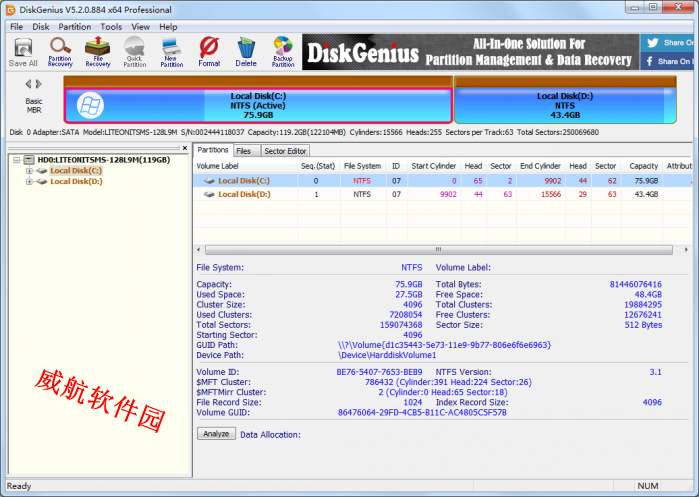Go to previous disk arrow
Image resolution: width=699 pixels, height=497 pixels.
coord(28,84)
